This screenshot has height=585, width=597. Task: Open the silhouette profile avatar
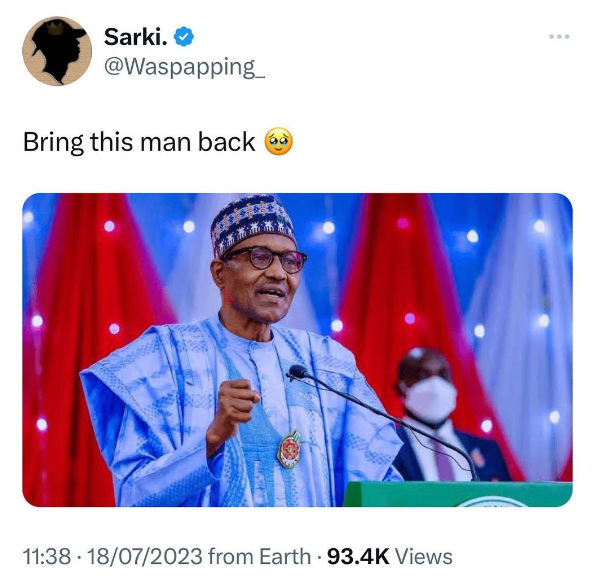click(x=57, y=51)
